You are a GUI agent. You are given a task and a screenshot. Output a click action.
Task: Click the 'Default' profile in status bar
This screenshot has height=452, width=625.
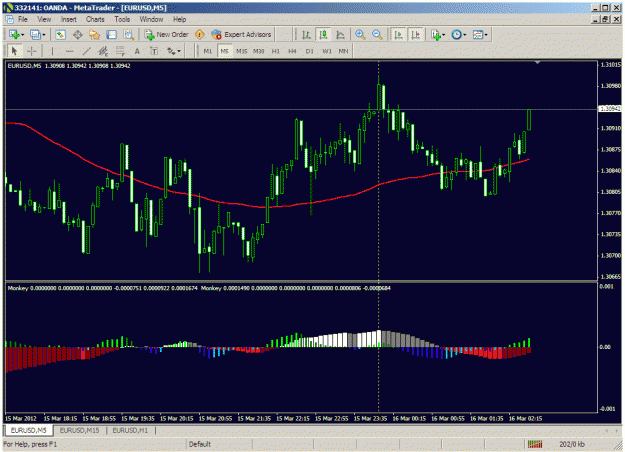click(x=200, y=444)
